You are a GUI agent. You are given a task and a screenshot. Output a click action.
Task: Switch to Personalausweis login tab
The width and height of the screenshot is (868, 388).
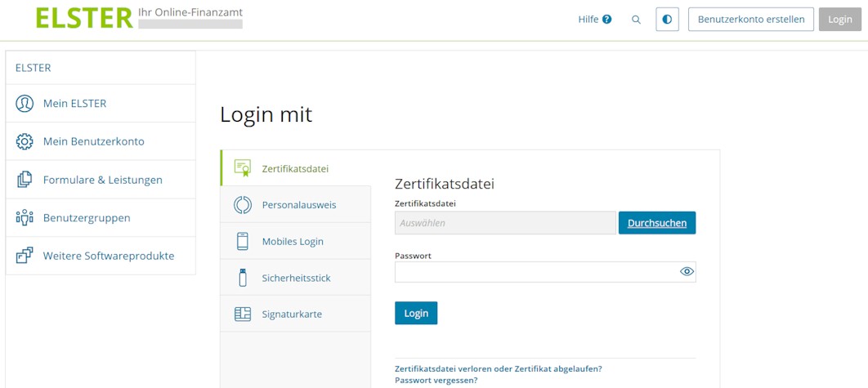pyautogui.click(x=296, y=205)
